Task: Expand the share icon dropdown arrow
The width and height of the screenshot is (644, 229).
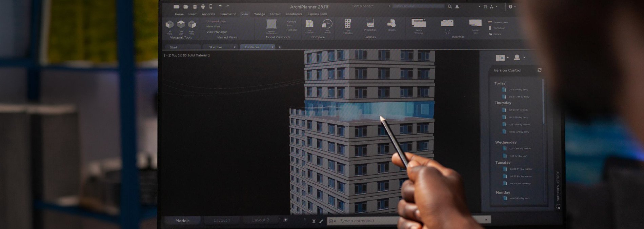Action: (x=497, y=6)
